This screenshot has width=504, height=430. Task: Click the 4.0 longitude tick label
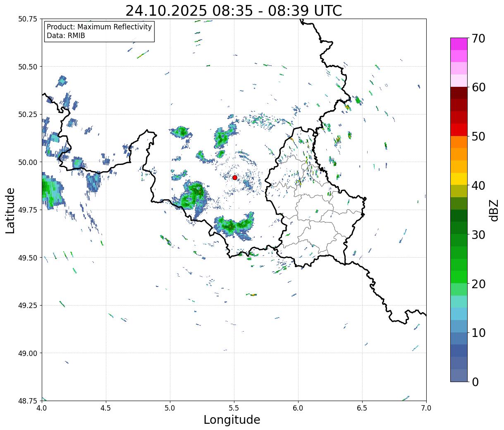point(42,408)
